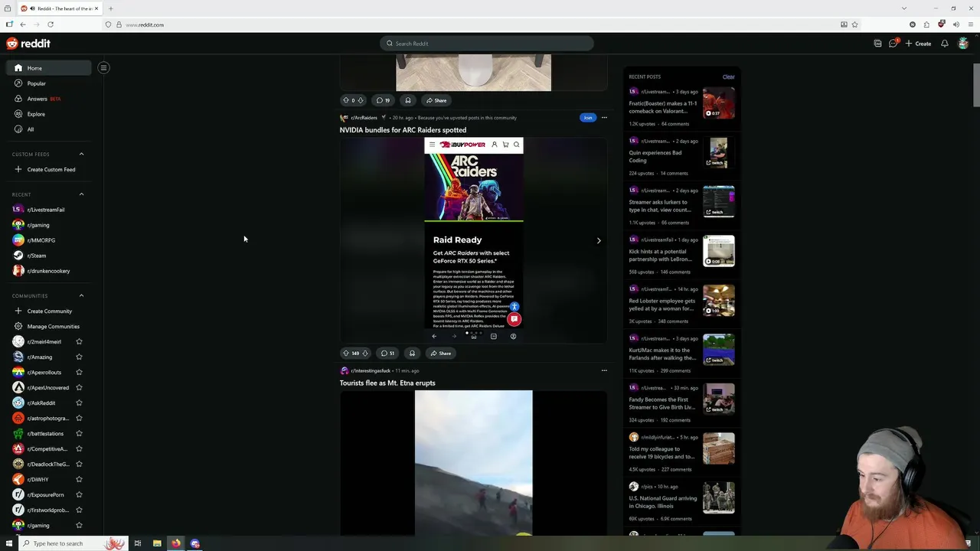The image size is (980, 551).
Task: Open the user avatar menu
Action: tap(963, 44)
